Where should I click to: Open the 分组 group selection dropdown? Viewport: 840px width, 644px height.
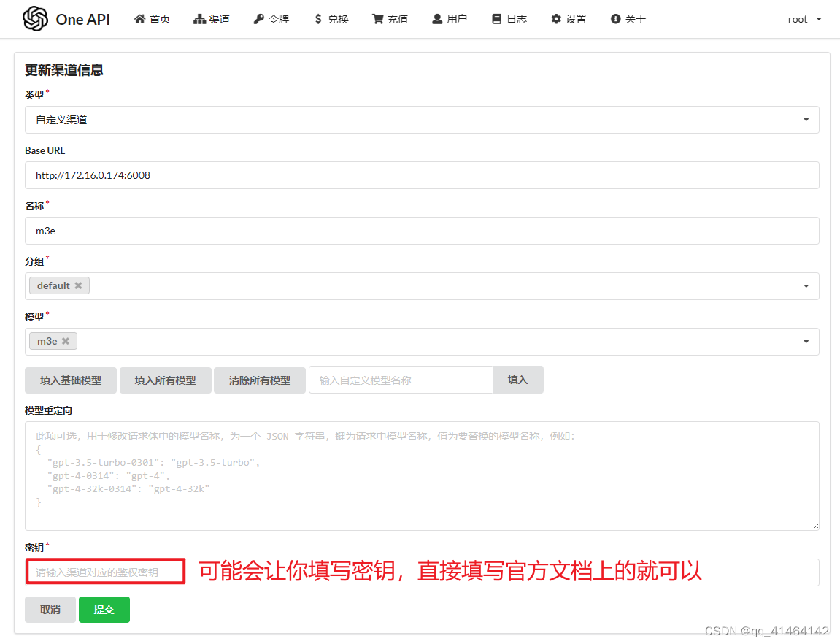(806, 285)
